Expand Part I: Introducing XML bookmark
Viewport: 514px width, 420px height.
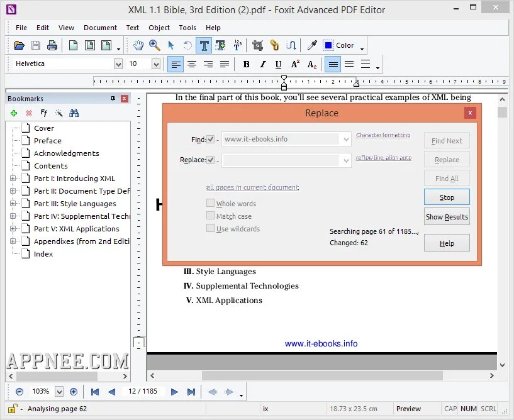(13, 179)
